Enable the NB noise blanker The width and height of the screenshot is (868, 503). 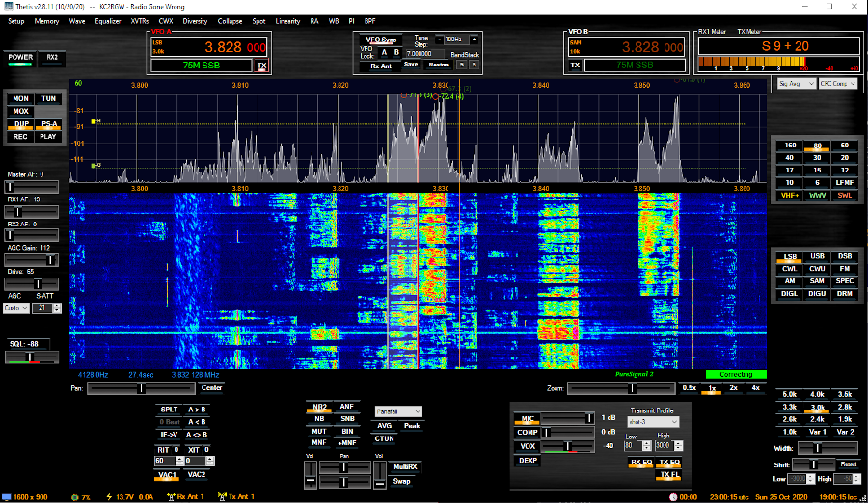point(319,419)
